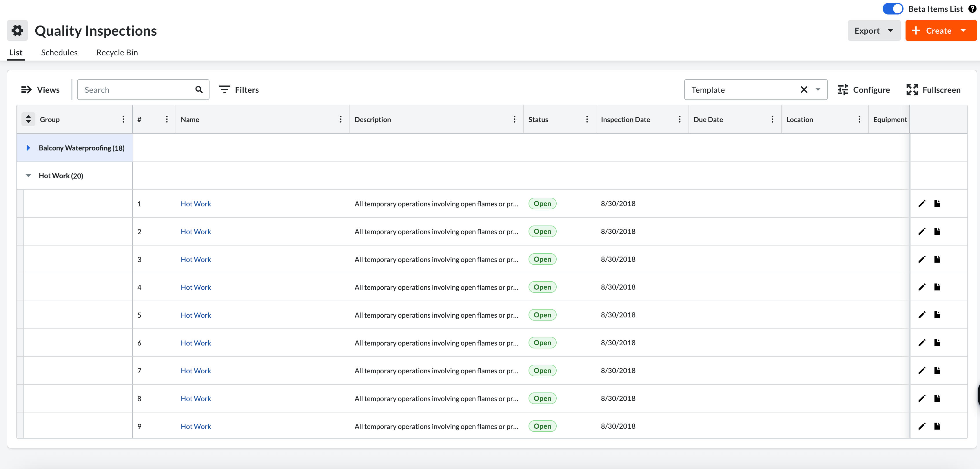The image size is (980, 469).
Task: Click the pencil edit icon for row 1
Action: pyautogui.click(x=922, y=204)
